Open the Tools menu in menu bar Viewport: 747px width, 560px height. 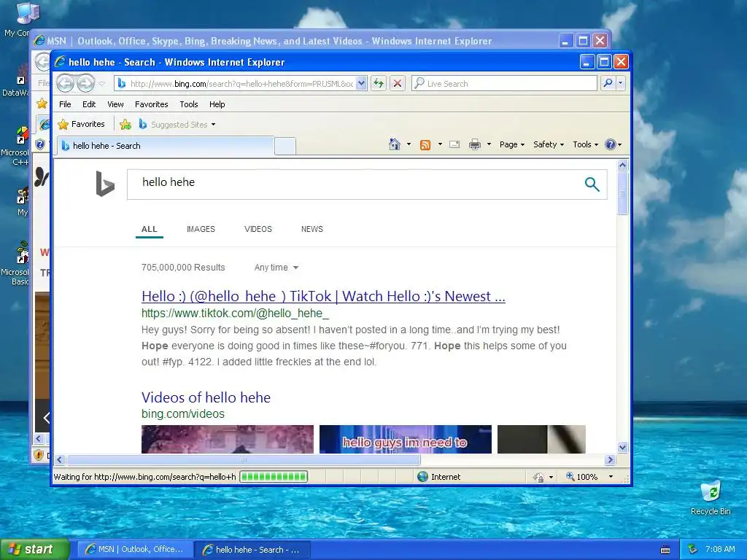tap(189, 104)
